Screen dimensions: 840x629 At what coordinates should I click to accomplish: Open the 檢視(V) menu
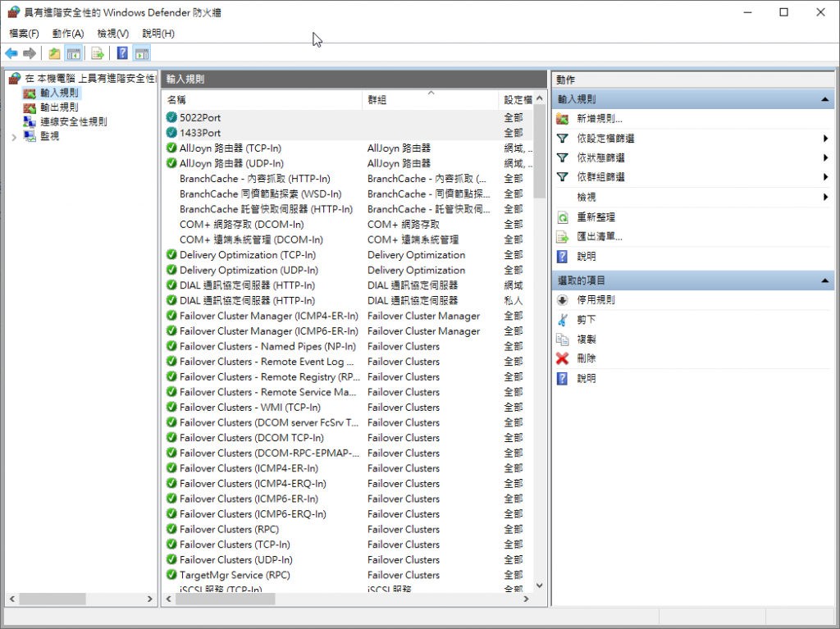(113, 34)
